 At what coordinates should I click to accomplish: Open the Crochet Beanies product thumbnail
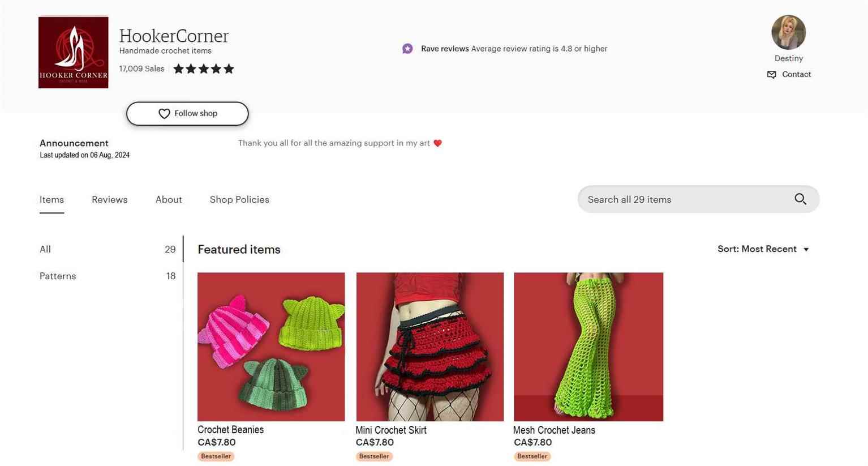tap(271, 347)
